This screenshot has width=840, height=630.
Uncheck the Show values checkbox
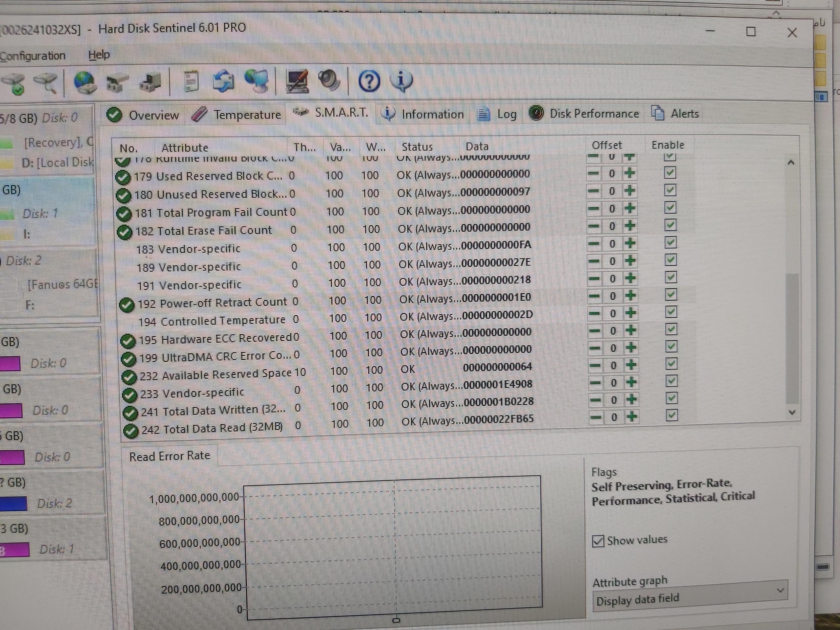[x=598, y=541]
